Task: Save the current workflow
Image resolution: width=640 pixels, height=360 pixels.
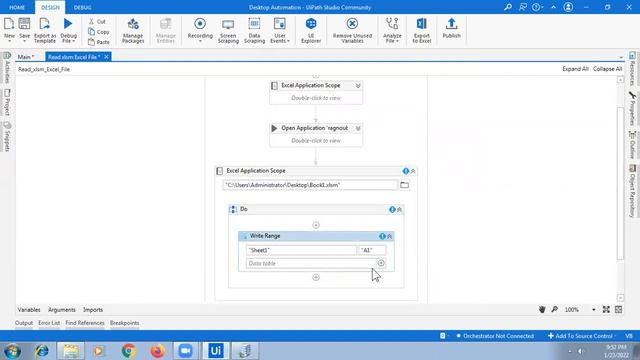Action: click(24, 30)
